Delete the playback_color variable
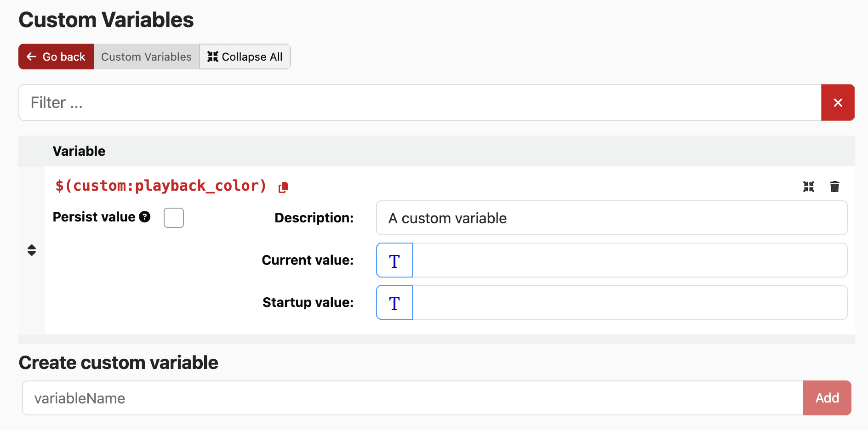 pyautogui.click(x=834, y=187)
